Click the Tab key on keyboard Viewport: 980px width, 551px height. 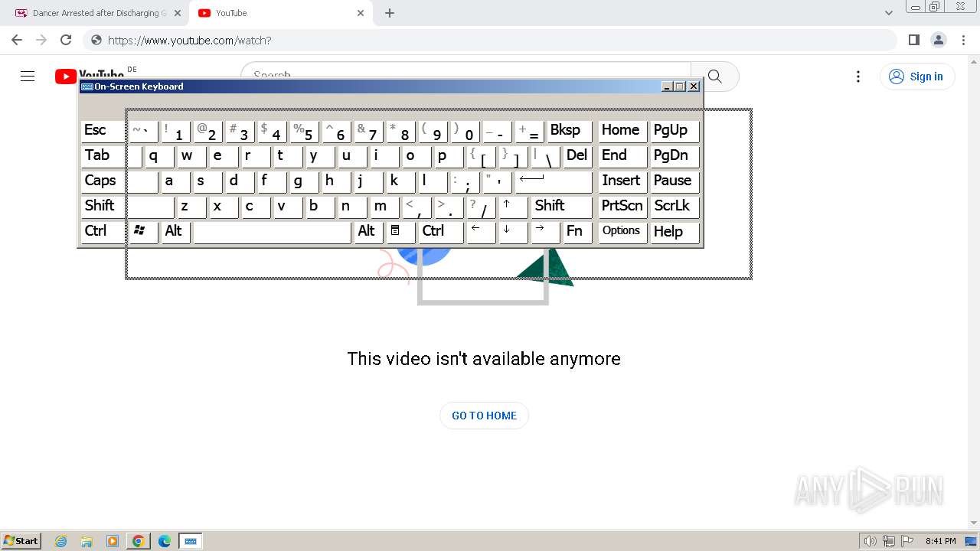103,156
